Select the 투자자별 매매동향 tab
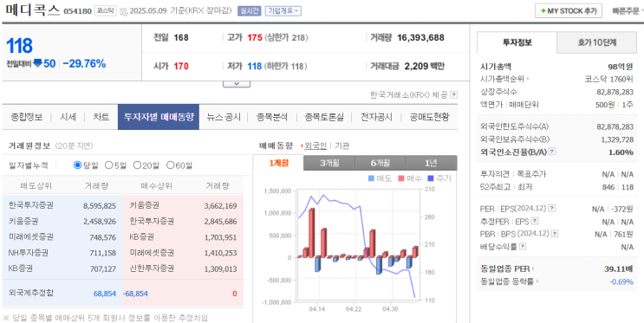Image resolution: width=644 pixels, height=323 pixels. (159, 117)
